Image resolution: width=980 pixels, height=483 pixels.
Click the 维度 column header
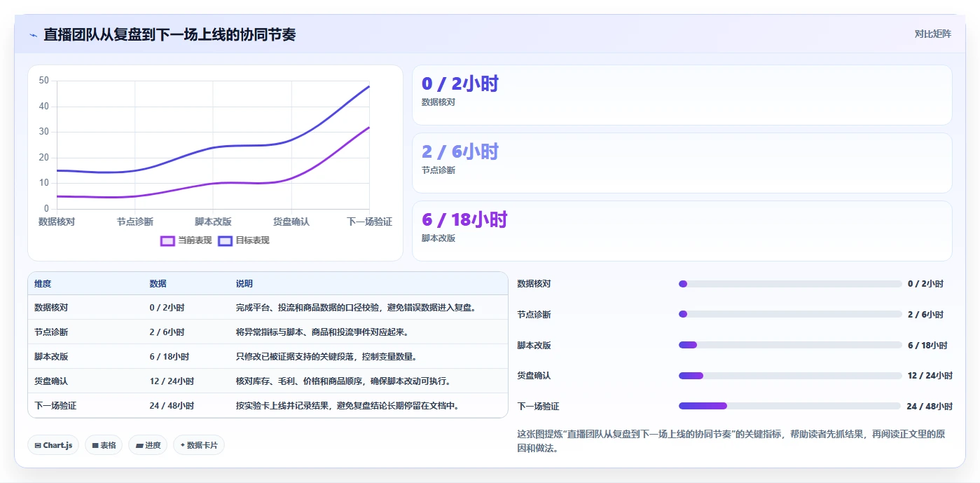pyautogui.click(x=43, y=284)
